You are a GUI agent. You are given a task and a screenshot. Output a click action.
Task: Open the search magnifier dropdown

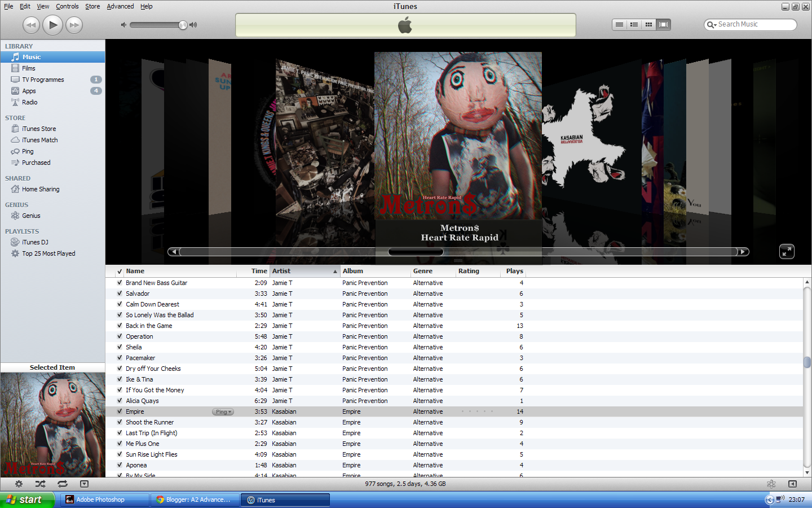tap(712, 25)
